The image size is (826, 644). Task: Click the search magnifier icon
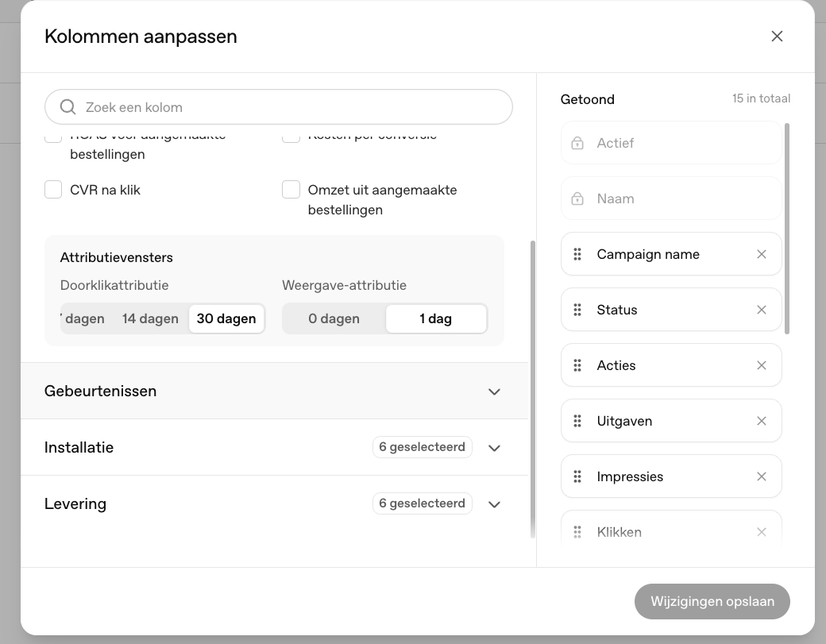pos(68,107)
